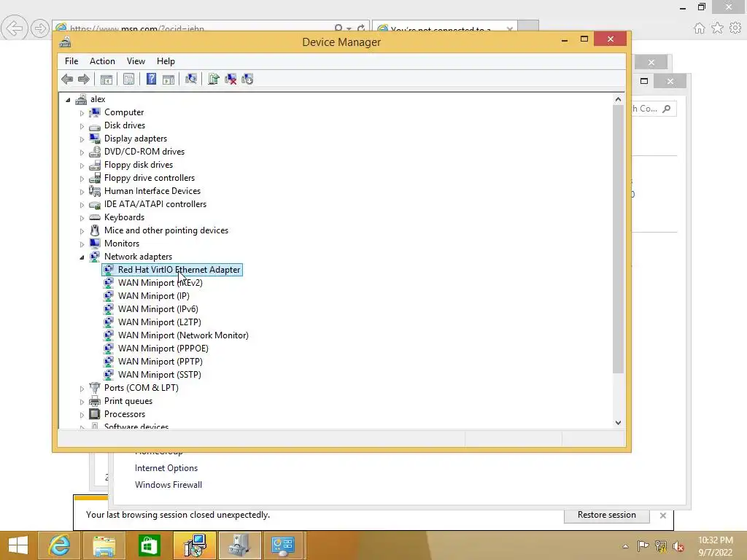
Task: Open the Help menu
Action: [166, 61]
